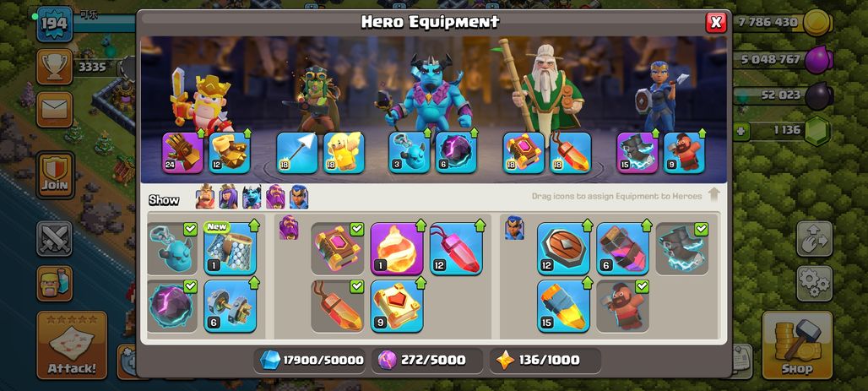Close the Hero Equipment window

pyautogui.click(x=716, y=22)
